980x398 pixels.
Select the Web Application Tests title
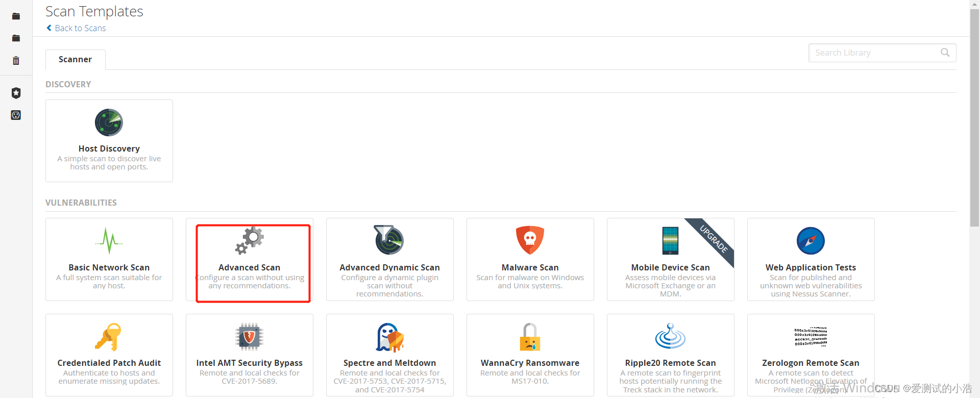[x=811, y=267]
